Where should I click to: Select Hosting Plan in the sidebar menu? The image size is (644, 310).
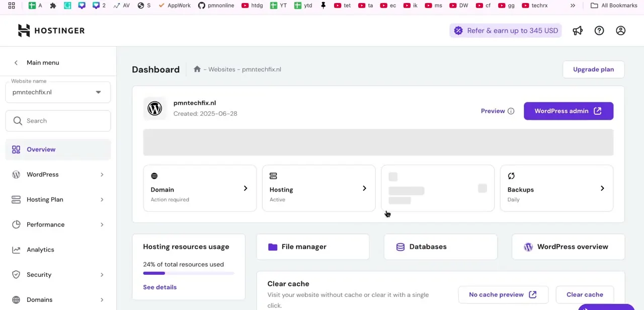pyautogui.click(x=58, y=200)
